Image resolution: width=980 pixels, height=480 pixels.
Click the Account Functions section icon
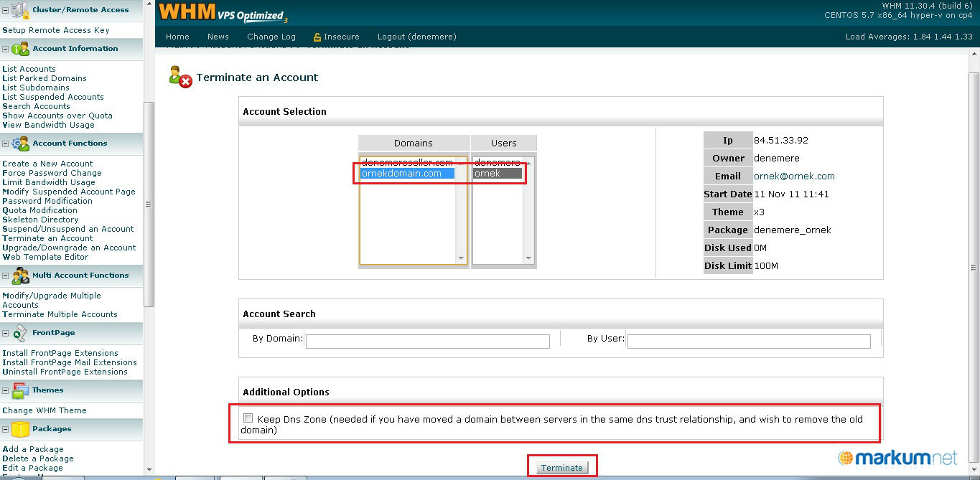point(20,143)
